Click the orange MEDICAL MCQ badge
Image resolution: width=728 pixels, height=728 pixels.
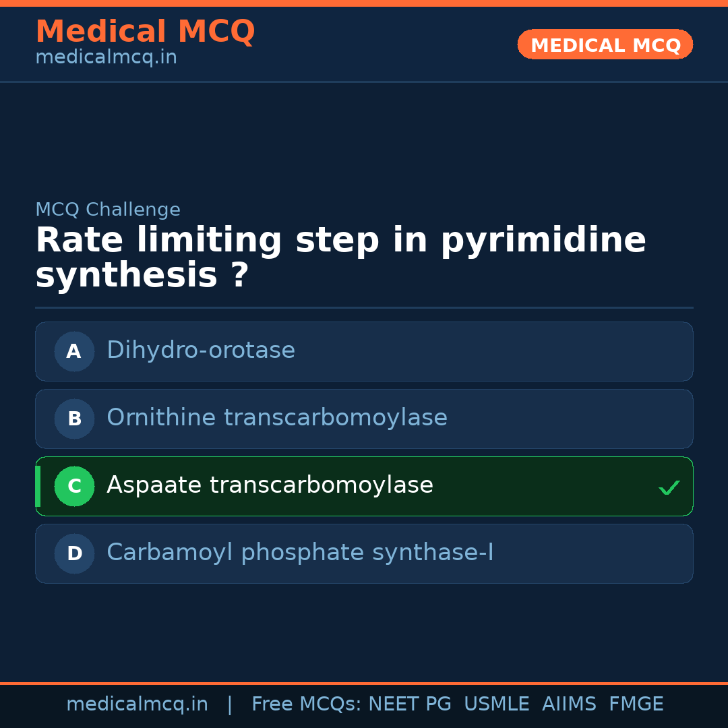click(x=605, y=44)
